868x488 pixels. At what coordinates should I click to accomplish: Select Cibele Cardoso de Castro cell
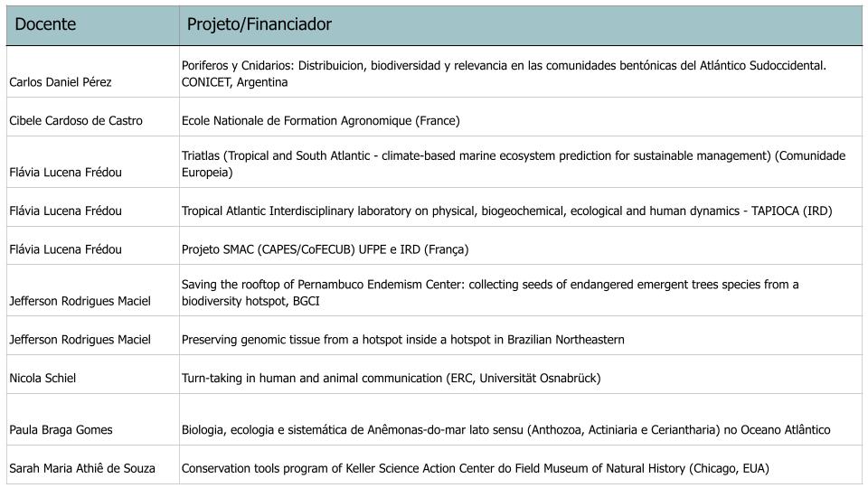coord(75,120)
